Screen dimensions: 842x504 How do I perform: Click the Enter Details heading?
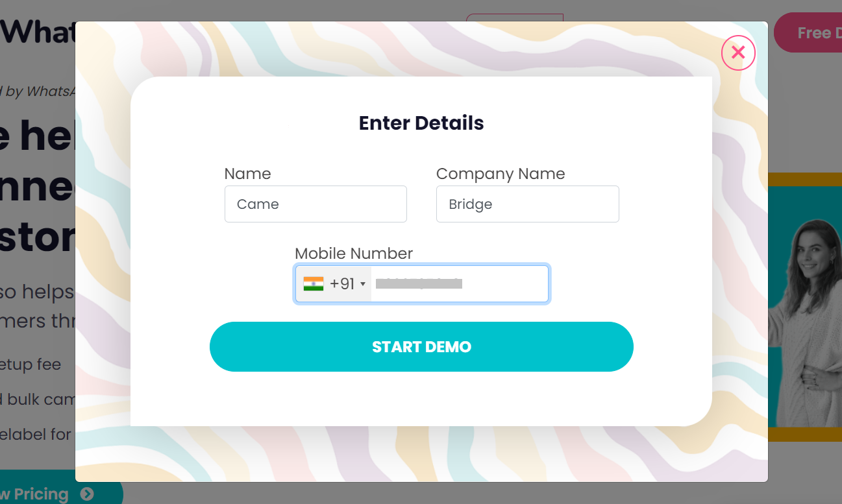421,123
